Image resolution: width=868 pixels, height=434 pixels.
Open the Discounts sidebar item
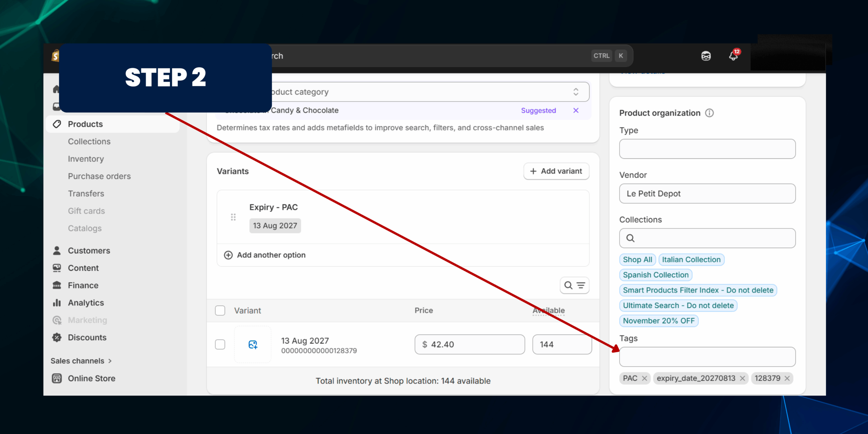[87, 337]
